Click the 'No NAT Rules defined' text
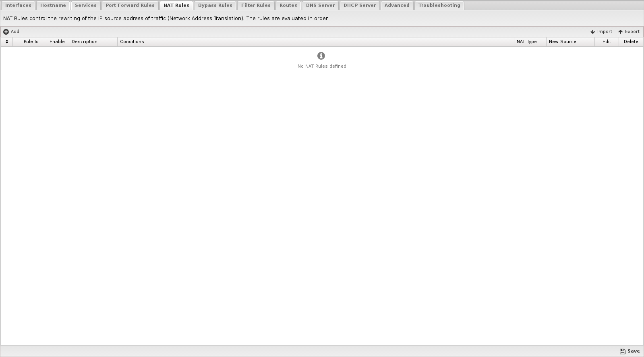 (322, 66)
